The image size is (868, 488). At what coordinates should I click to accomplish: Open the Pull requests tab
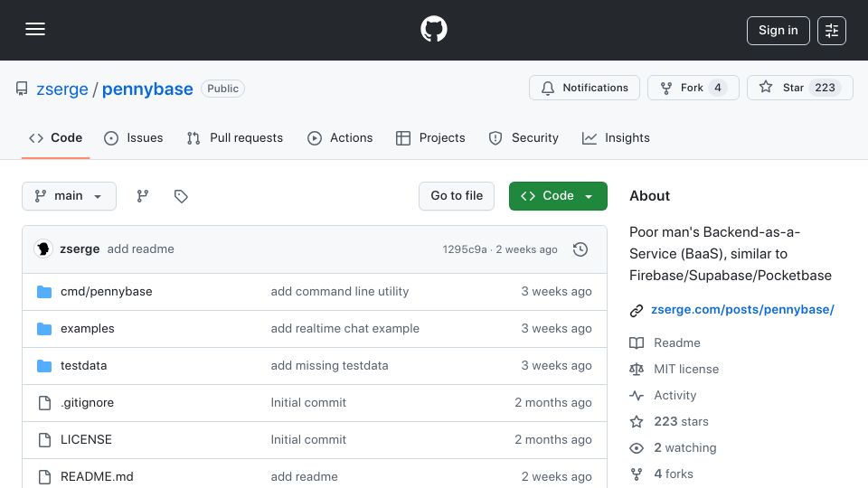(235, 137)
